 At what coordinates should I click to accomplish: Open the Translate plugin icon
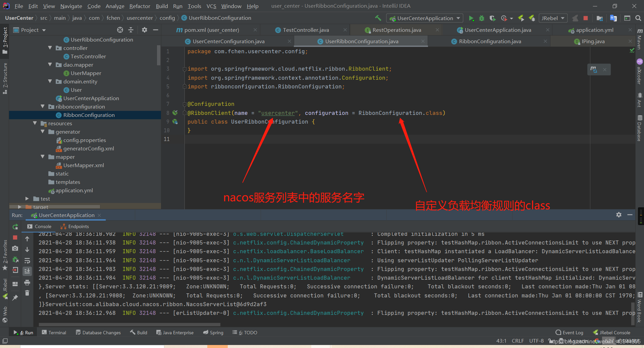(613, 18)
